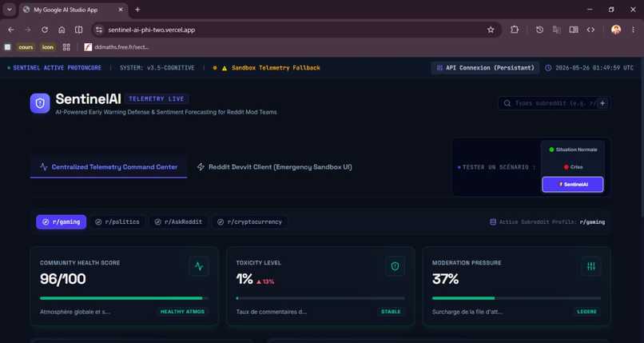Click the 96/100 health score value

coord(63,279)
